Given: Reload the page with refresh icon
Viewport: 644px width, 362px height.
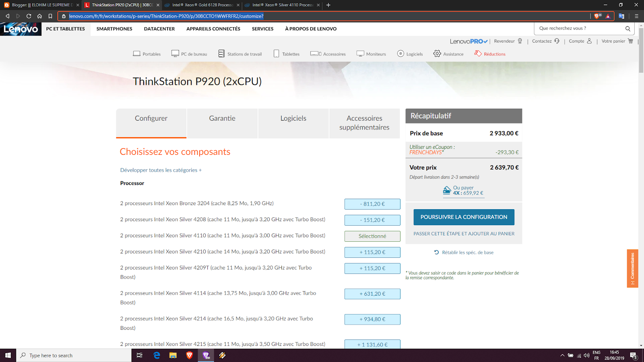Looking at the screenshot, I should pos(29,16).
